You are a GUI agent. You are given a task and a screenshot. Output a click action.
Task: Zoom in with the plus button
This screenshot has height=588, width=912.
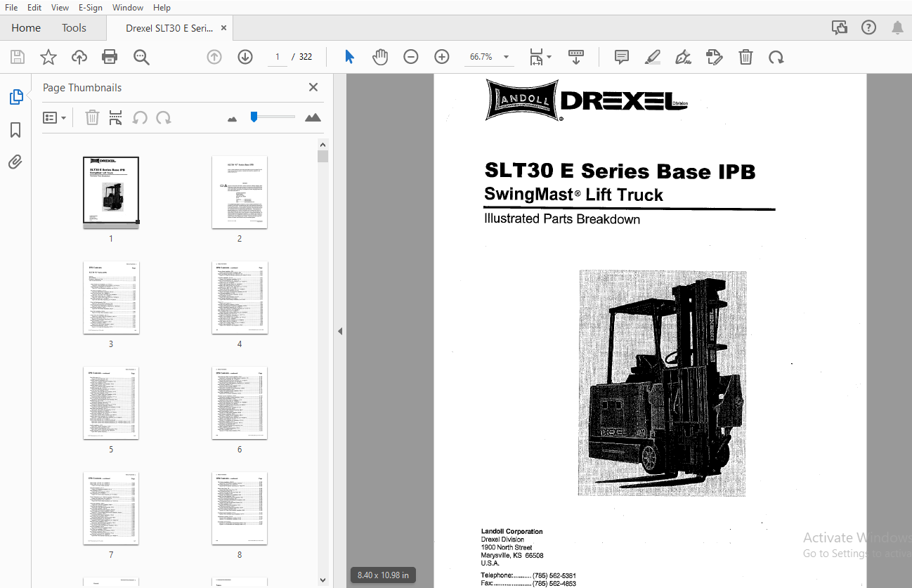tap(442, 57)
